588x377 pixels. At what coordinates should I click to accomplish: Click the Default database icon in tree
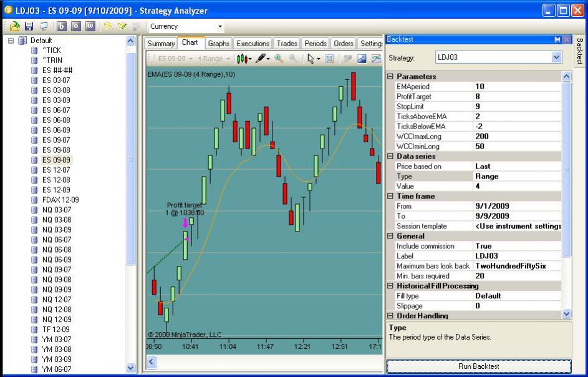[22, 40]
